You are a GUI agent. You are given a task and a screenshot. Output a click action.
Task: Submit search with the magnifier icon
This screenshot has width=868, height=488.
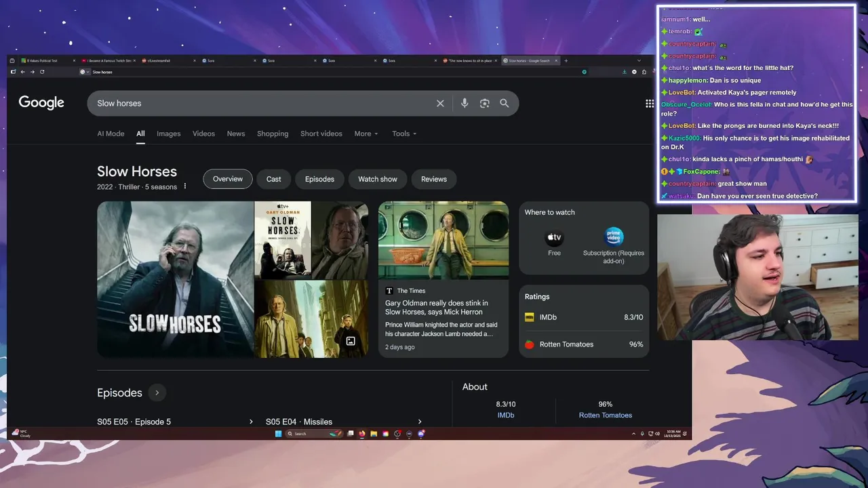tap(505, 103)
